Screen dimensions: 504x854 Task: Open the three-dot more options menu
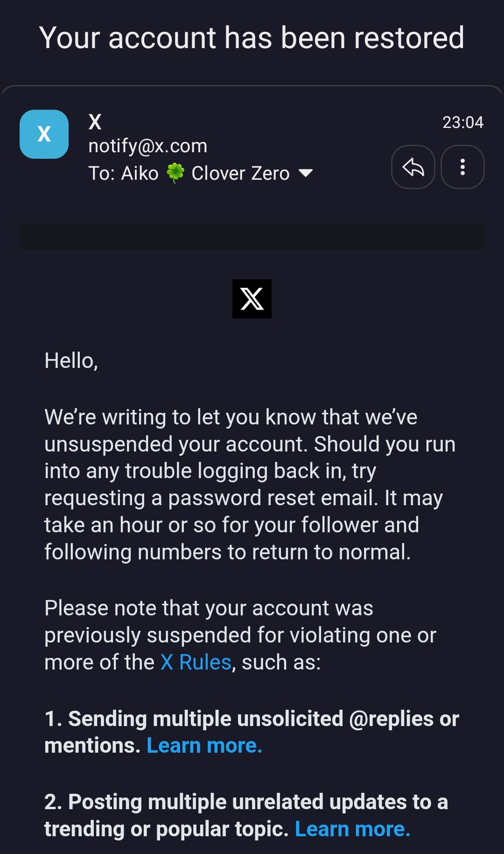[462, 167]
